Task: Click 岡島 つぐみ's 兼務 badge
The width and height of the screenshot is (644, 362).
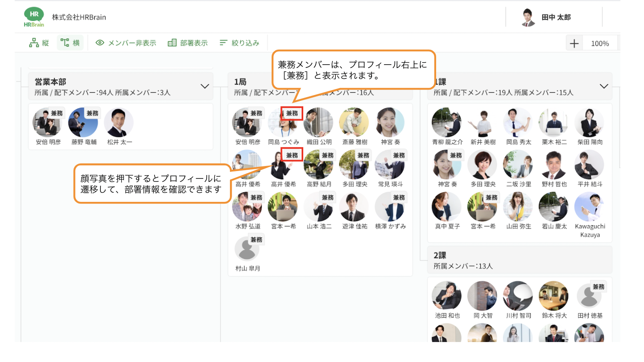Action: point(292,113)
